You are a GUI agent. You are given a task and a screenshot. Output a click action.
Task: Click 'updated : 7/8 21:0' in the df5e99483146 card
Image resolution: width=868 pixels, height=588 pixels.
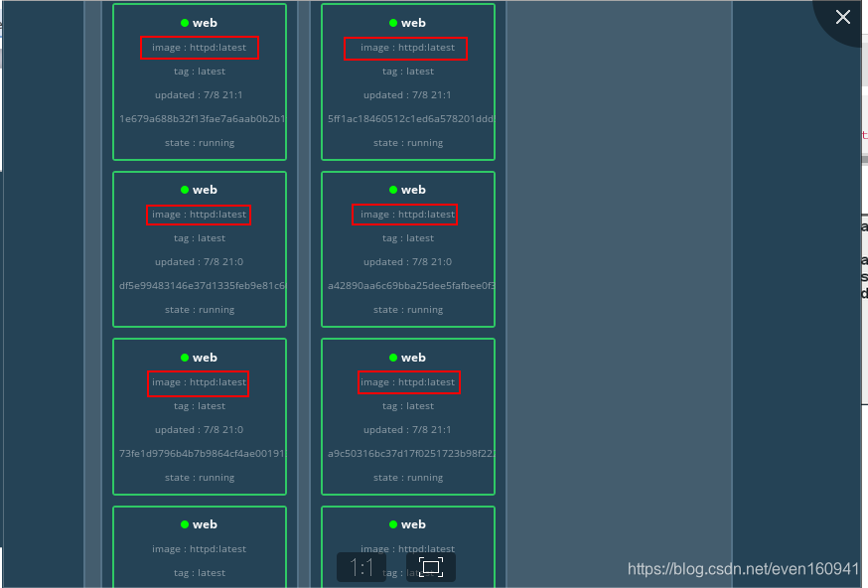pos(199,262)
